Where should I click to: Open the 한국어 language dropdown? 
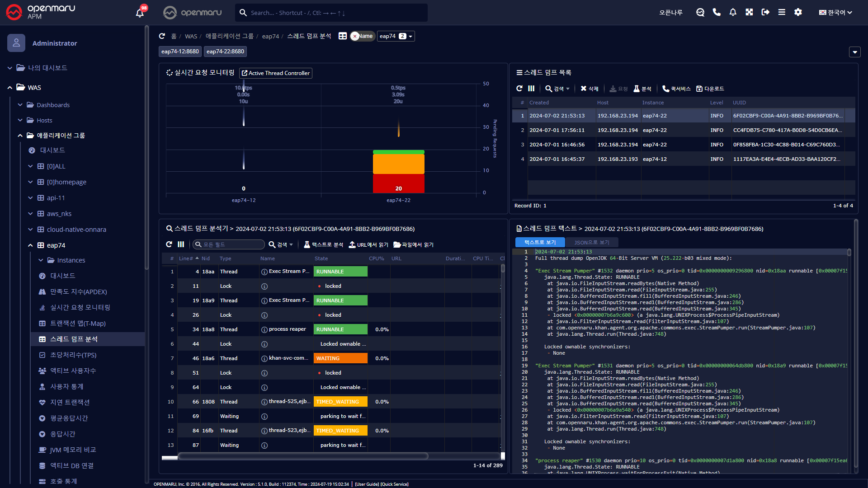pos(835,12)
